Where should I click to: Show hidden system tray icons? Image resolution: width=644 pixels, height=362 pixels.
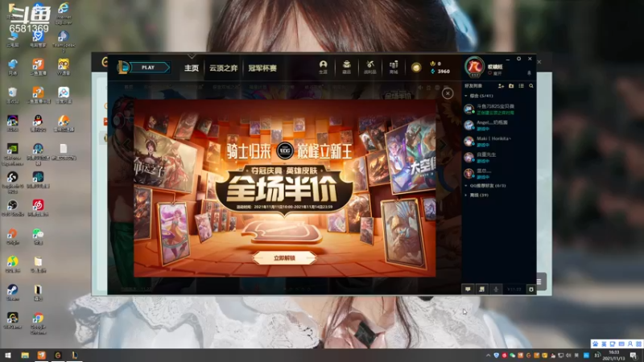488,356
